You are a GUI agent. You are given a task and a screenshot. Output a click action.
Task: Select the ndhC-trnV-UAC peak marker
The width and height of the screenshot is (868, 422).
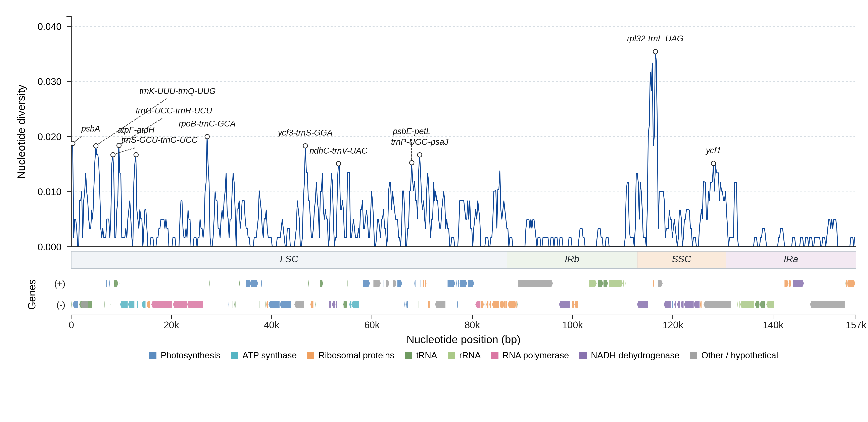pyautogui.click(x=339, y=164)
